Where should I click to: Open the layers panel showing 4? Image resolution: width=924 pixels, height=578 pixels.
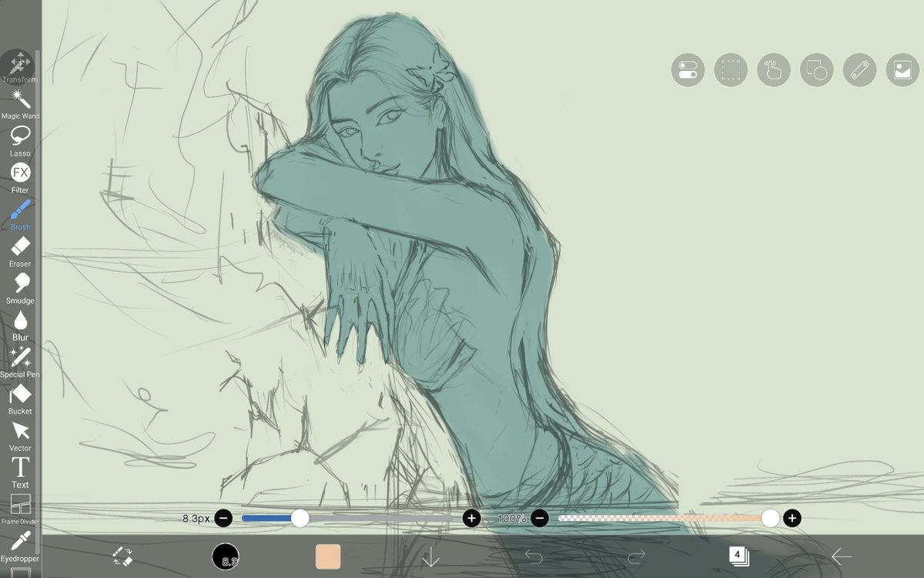click(x=738, y=556)
